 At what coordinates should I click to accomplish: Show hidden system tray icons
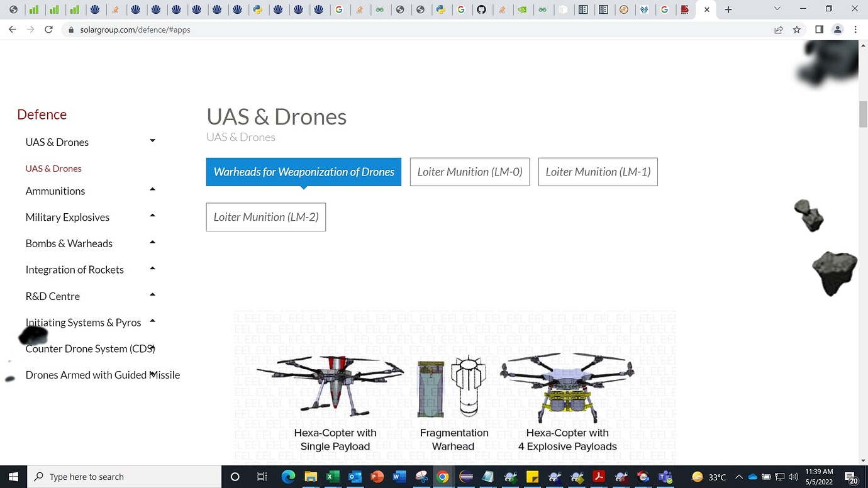click(x=739, y=477)
